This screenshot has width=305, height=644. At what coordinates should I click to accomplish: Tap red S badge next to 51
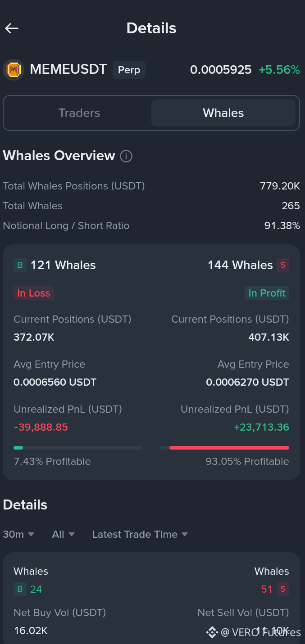pos(283,589)
